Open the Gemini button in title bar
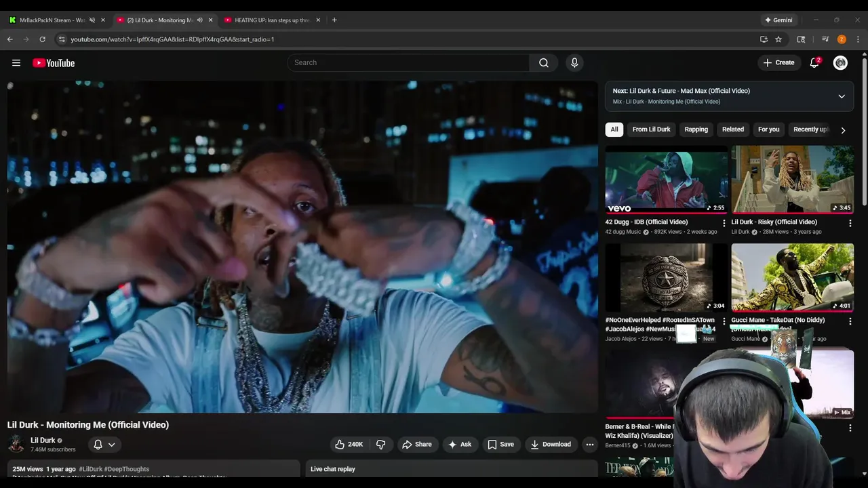The width and height of the screenshot is (868, 488). click(x=778, y=20)
